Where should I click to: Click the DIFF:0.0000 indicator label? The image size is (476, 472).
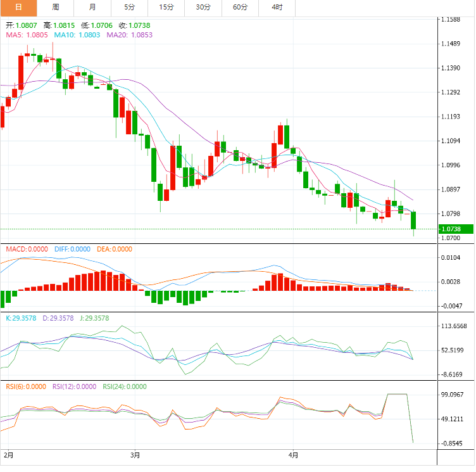click(72, 249)
